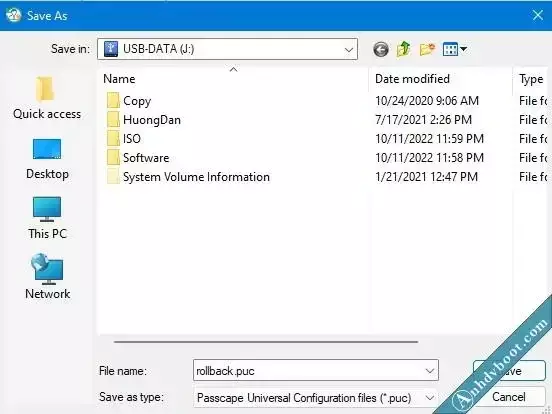
Task: Click the date 10/24/2020 9:06 AM
Action: click(427, 101)
